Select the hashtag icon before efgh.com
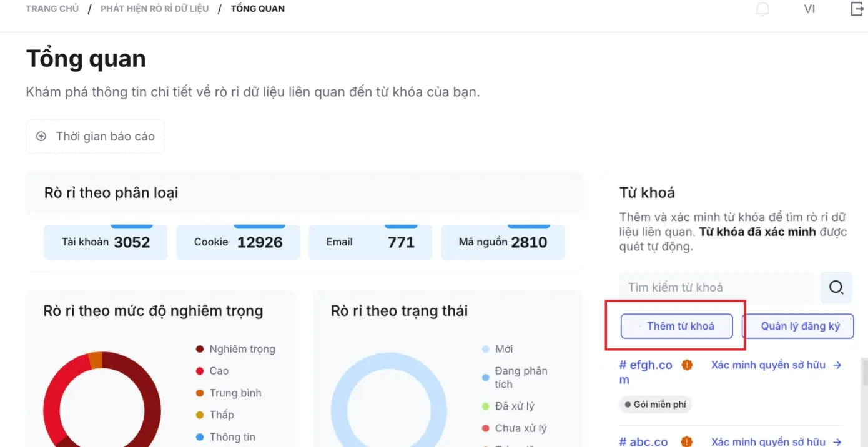The image size is (868, 447). 624,364
